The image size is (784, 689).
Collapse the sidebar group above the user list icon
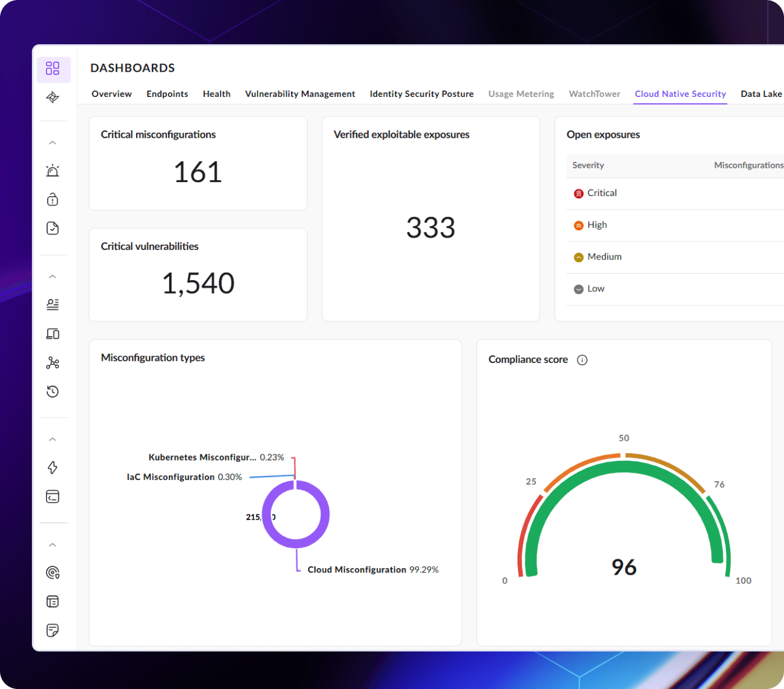point(53,276)
